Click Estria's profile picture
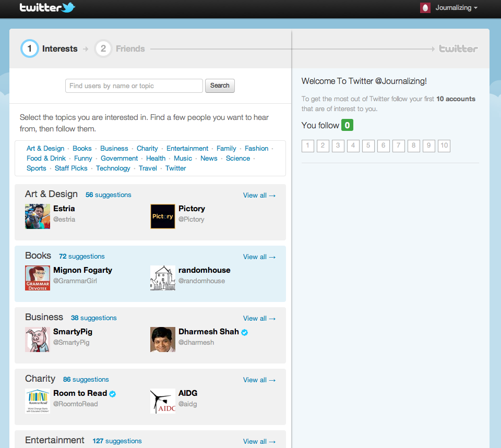 click(x=38, y=216)
